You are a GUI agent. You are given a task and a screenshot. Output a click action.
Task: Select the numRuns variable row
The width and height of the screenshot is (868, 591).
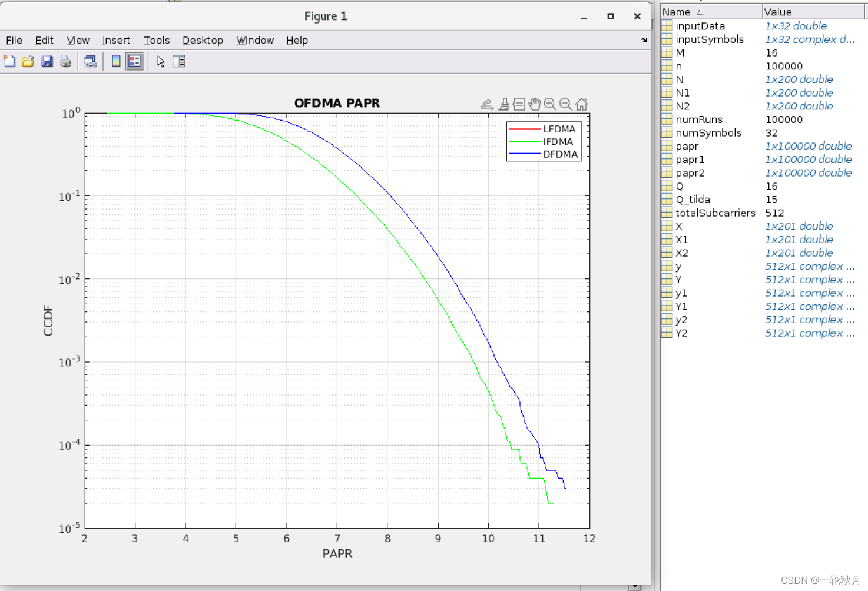(x=699, y=119)
